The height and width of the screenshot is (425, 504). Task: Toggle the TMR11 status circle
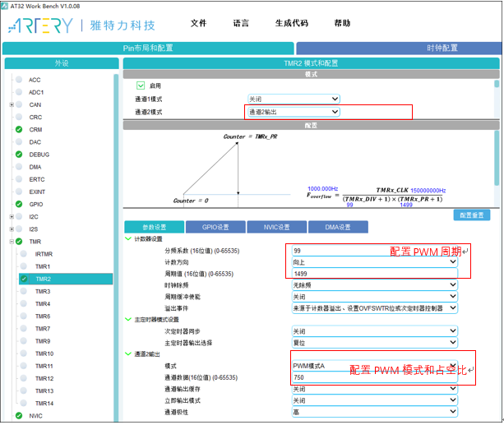click(x=24, y=366)
